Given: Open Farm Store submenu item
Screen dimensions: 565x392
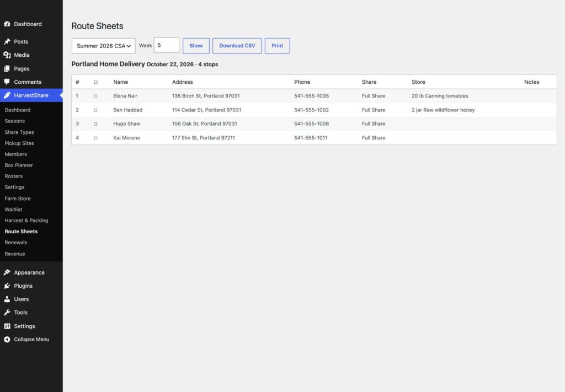Looking at the screenshot, I should 18,198.
